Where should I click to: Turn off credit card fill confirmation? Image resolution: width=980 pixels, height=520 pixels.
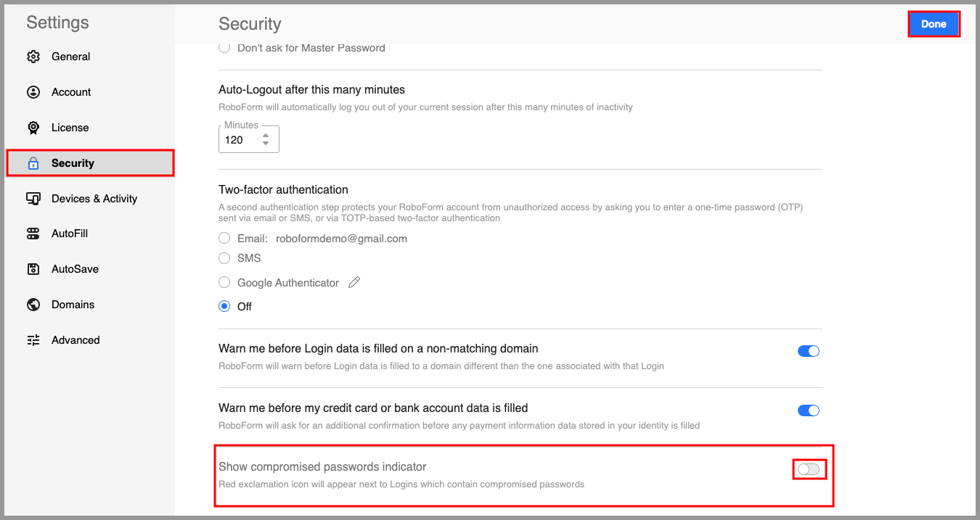808,410
